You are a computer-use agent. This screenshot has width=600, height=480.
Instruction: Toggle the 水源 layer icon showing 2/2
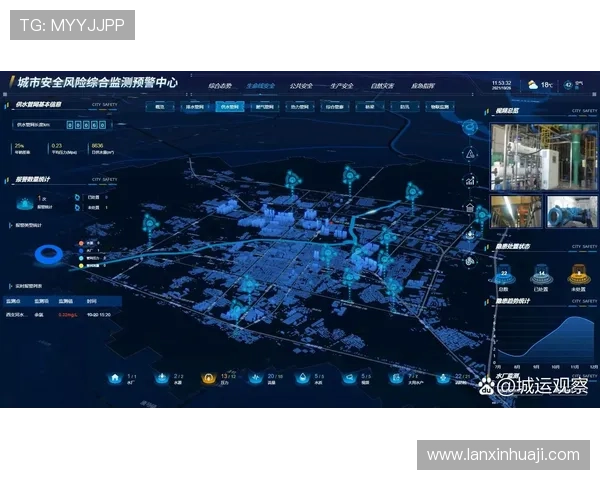(162, 379)
